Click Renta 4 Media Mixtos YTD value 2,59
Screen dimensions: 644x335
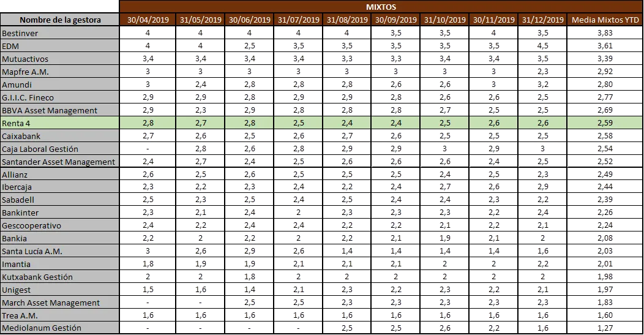tap(605, 123)
